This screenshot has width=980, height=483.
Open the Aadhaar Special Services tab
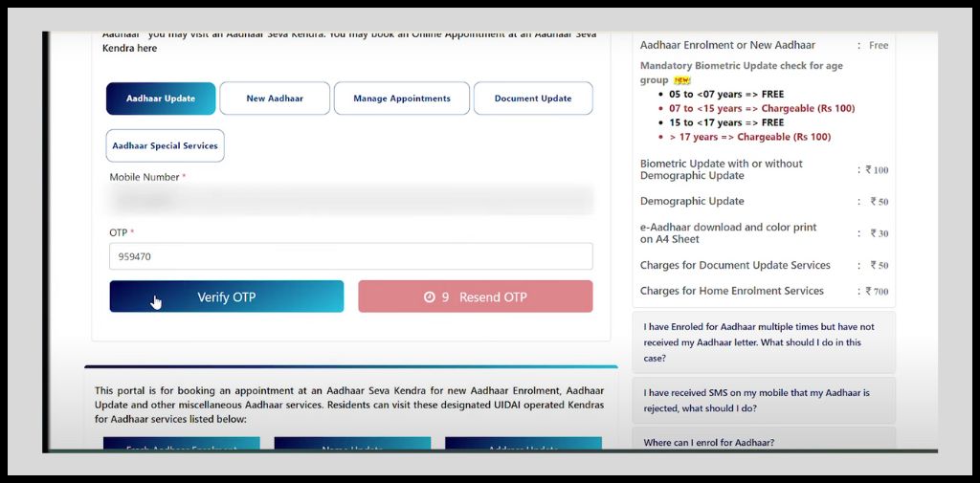click(x=165, y=145)
